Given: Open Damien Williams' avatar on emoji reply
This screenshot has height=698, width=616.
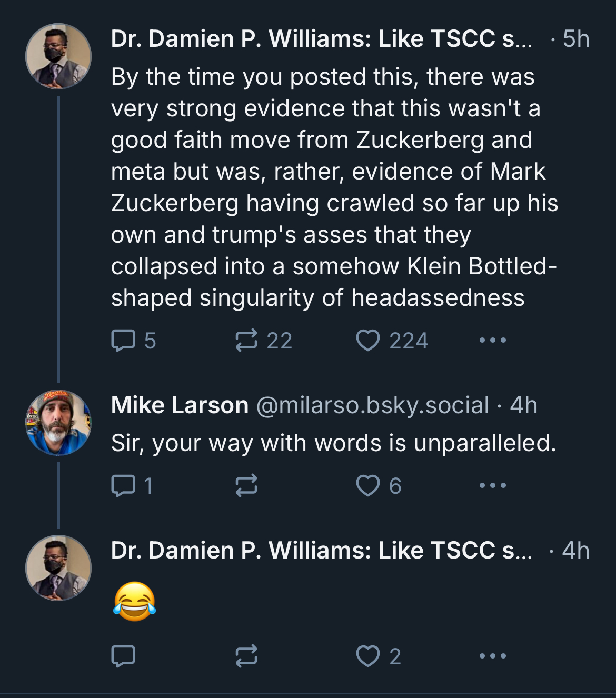Looking at the screenshot, I should [58, 568].
